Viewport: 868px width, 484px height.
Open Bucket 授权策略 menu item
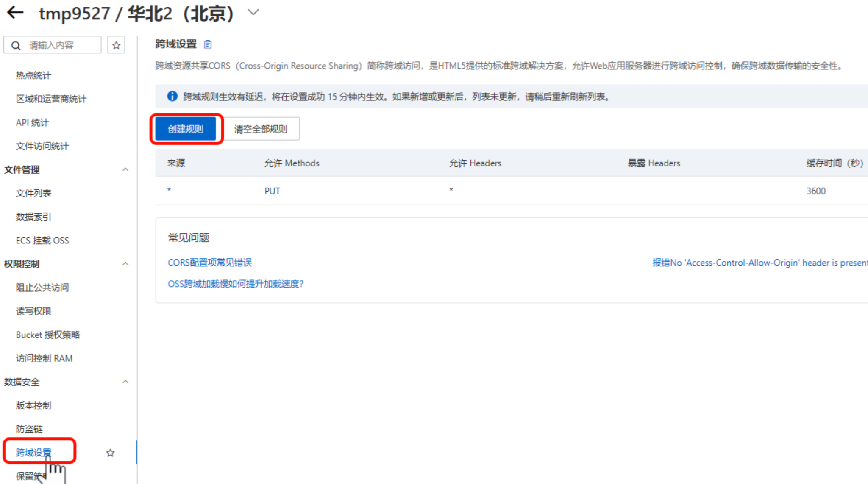click(x=48, y=335)
